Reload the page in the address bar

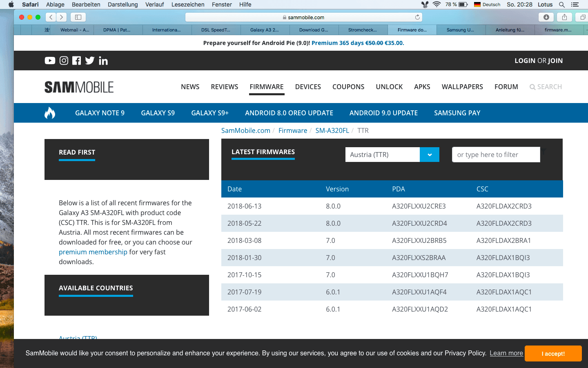coord(417,17)
